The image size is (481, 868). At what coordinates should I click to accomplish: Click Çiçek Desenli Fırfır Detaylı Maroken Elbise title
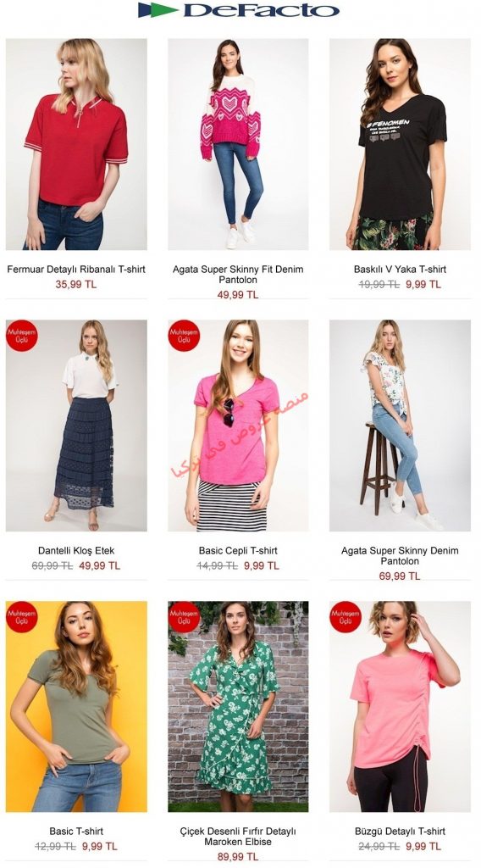238,837
